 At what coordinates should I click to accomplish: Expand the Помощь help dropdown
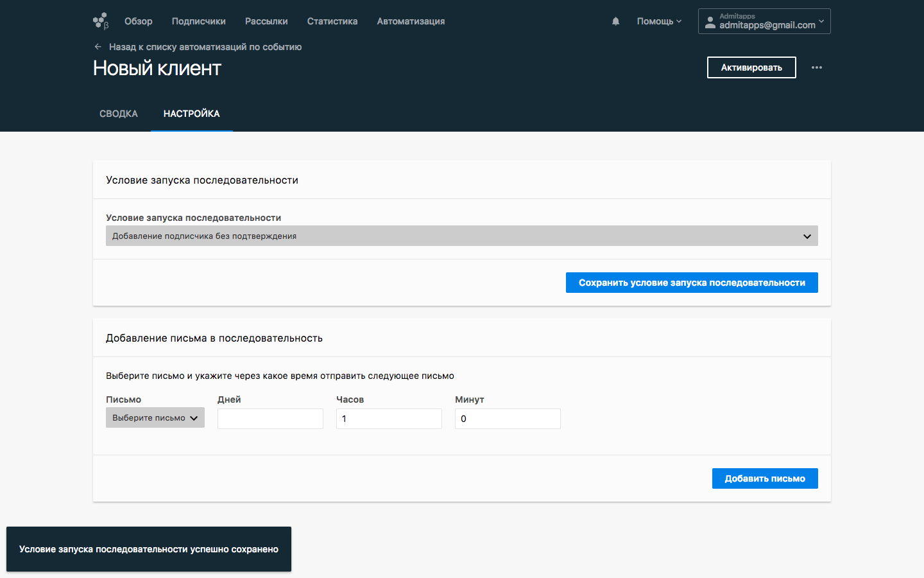point(659,21)
